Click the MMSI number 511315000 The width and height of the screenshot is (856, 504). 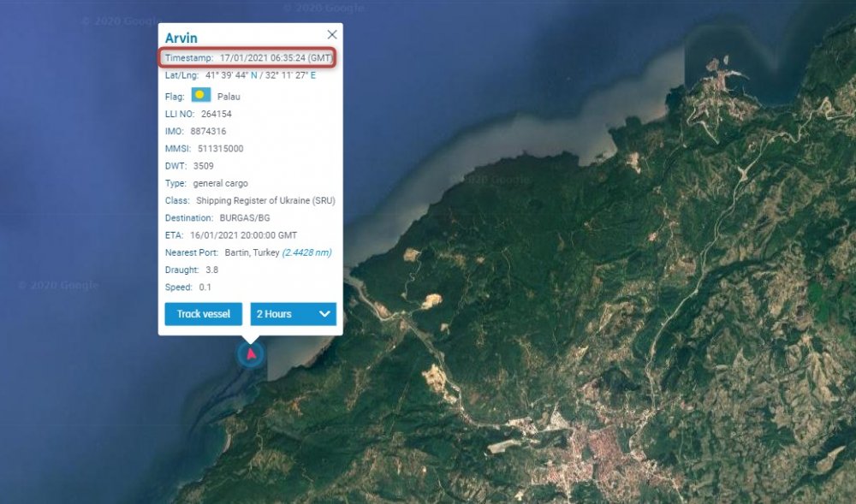[x=220, y=148]
